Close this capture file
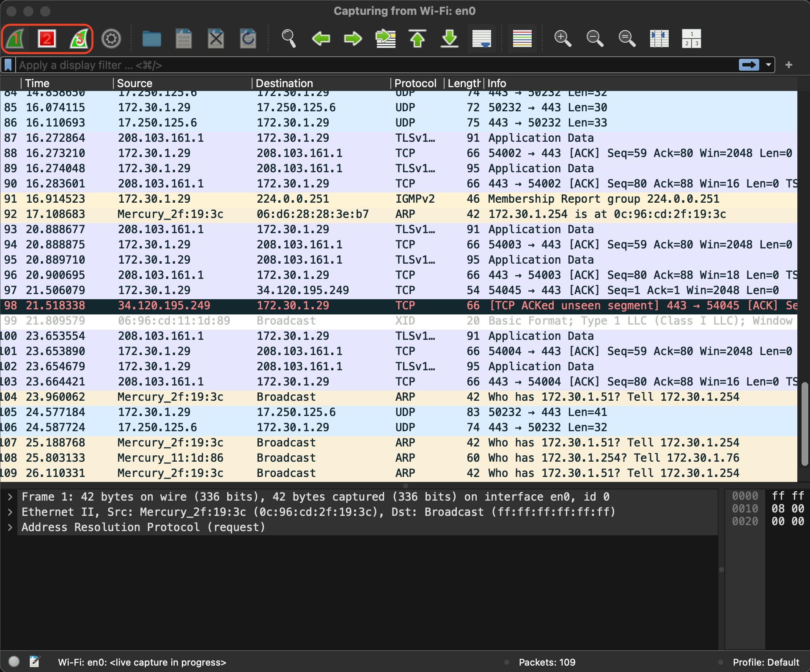The image size is (810, 672). 216,39
